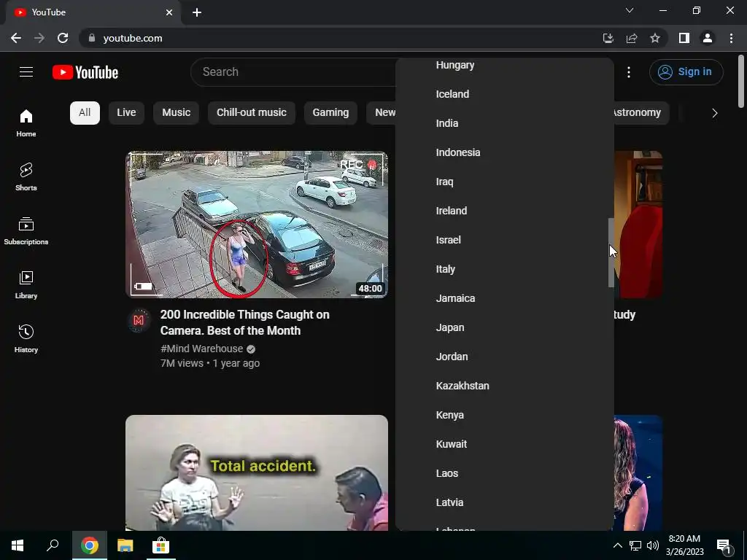
Task: Select the Gaming filter chip
Action: 330,113
